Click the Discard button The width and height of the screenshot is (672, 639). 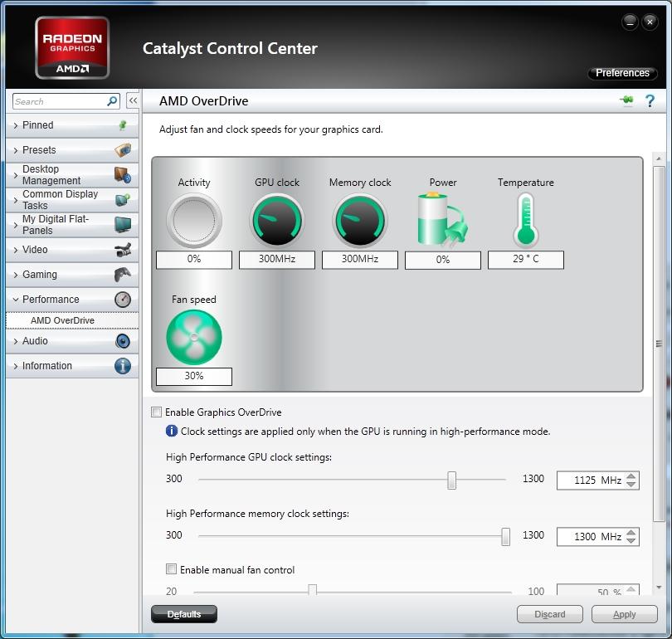click(x=550, y=614)
